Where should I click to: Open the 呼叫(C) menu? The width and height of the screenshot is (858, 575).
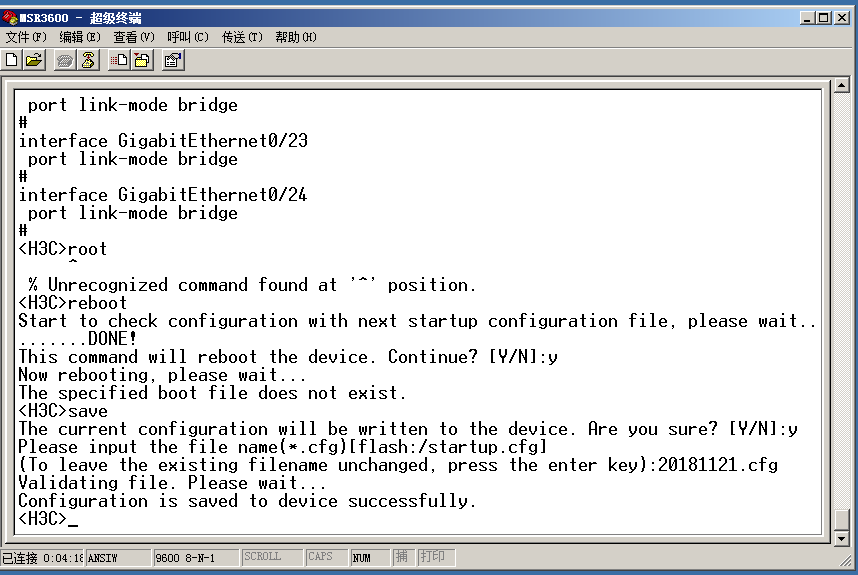pos(188,37)
